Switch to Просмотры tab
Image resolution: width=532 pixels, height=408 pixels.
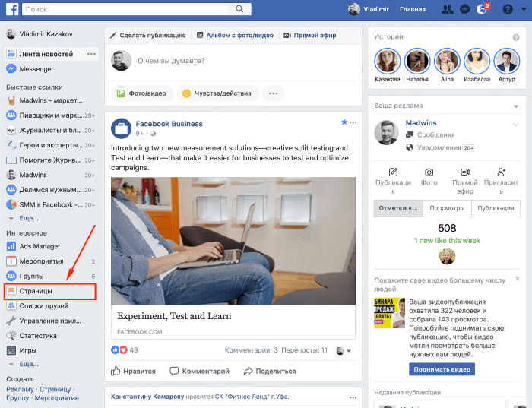(x=447, y=208)
